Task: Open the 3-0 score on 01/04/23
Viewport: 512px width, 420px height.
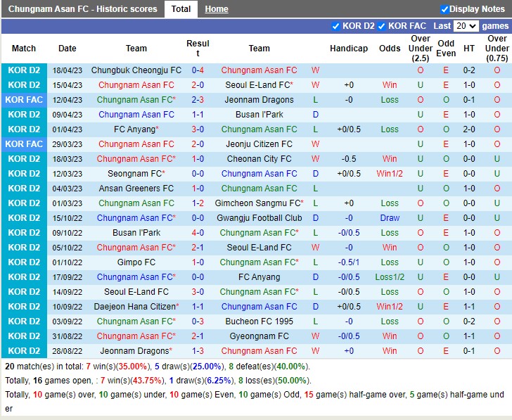Action: (x=198, y=129)
